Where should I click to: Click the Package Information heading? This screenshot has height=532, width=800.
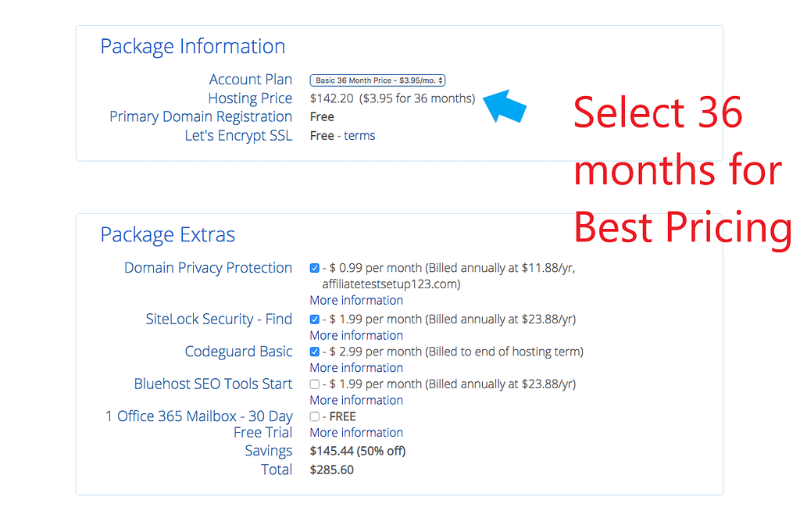[192, 46]
